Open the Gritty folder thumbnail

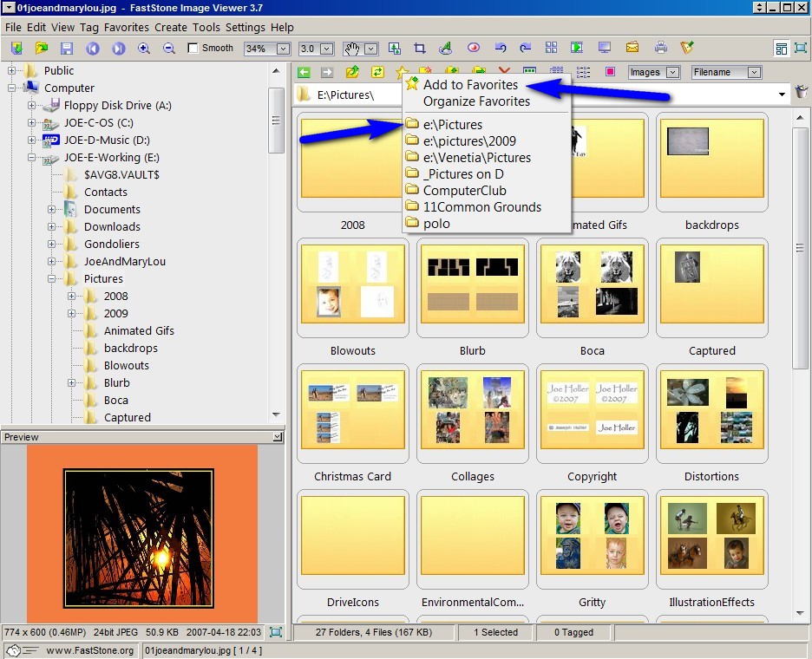click(x=592, y=538)
